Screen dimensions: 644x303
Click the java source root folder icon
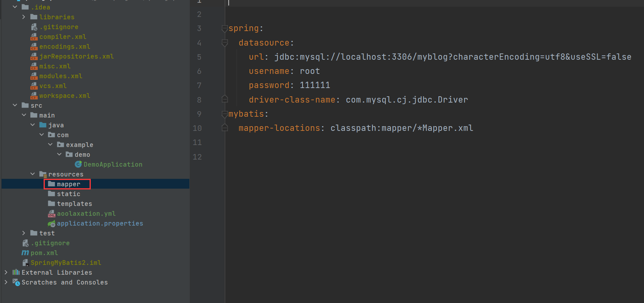pyautogui.click(x=43, y=125)
